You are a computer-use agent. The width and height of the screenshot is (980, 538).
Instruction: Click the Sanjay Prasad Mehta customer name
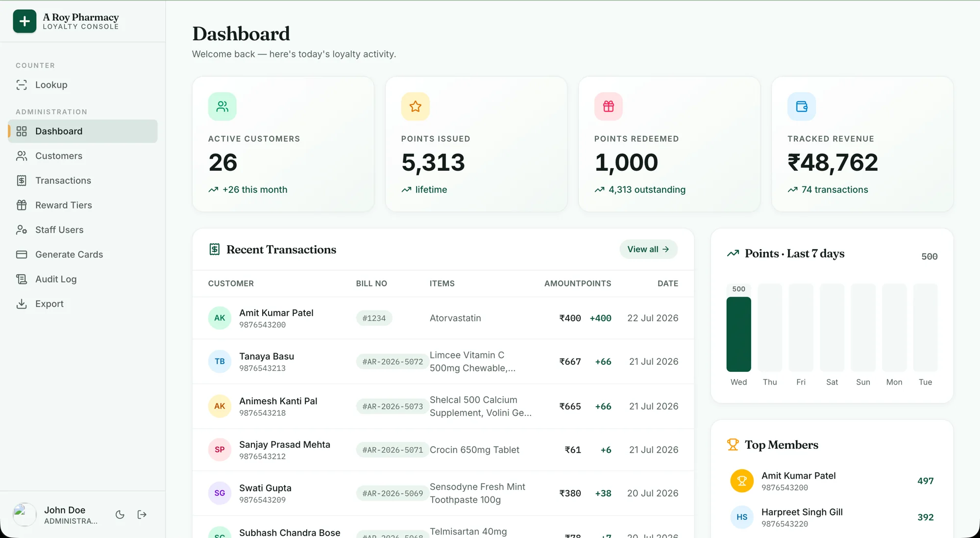pos(285,444)
